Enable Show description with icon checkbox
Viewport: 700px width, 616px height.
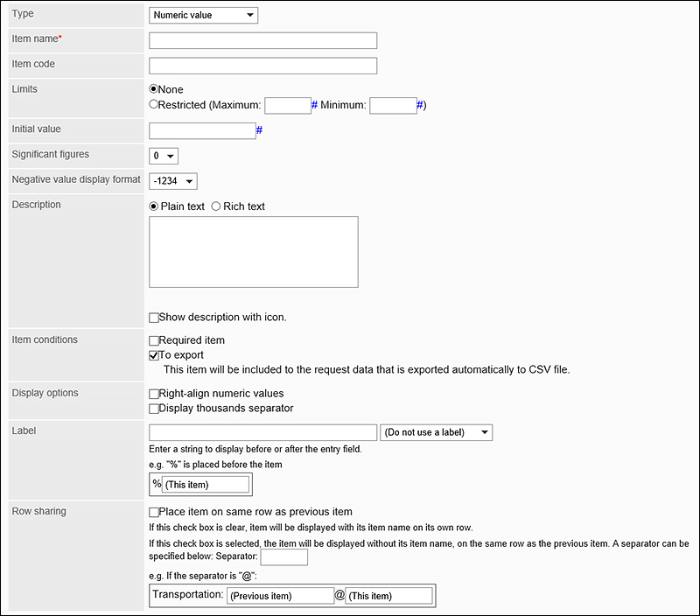coord(154,318)
